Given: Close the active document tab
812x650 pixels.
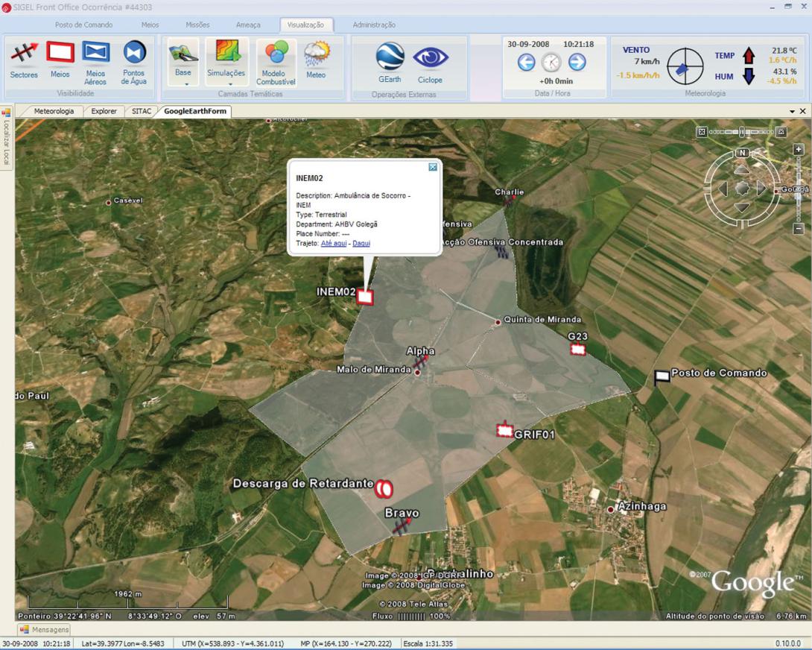Looking at the screenshot, I should point(802,112).
